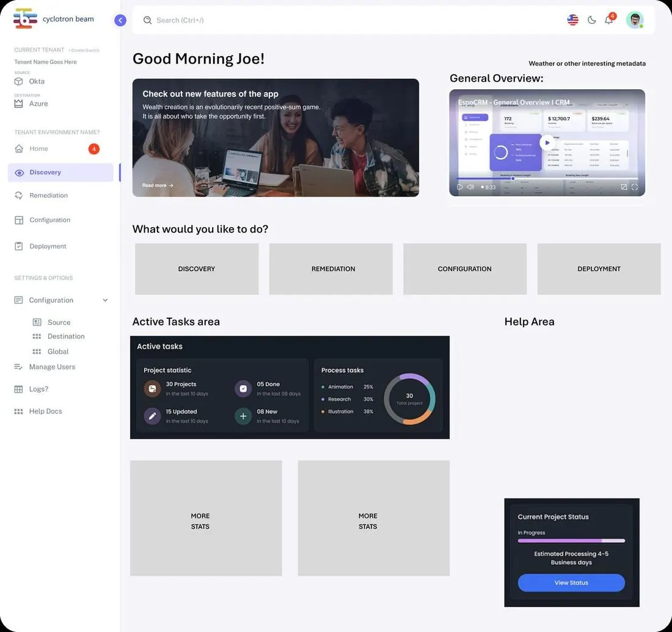This screenshot has width=672, height=632.
Task: Select Destination under Configuration settings
Action: click(x=66, y=336)
